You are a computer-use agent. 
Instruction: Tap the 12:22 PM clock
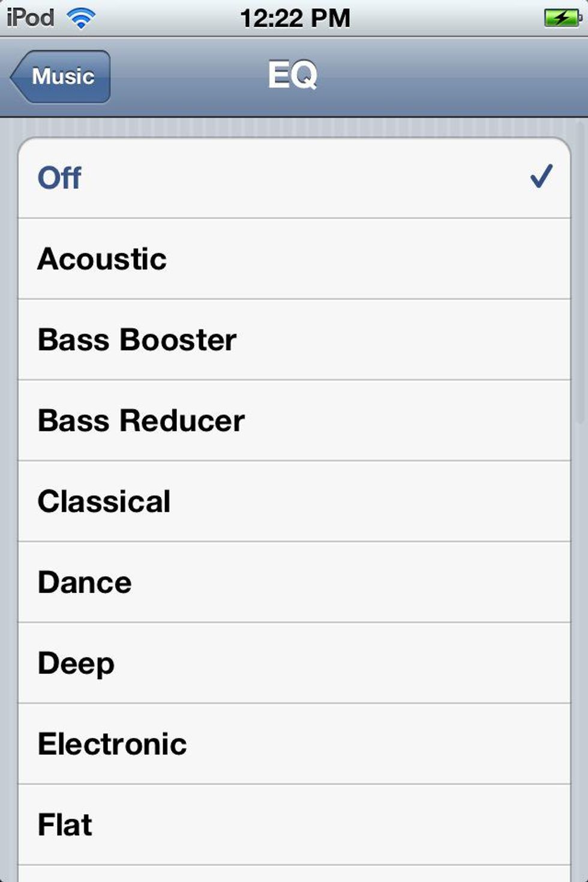point(295,18)
